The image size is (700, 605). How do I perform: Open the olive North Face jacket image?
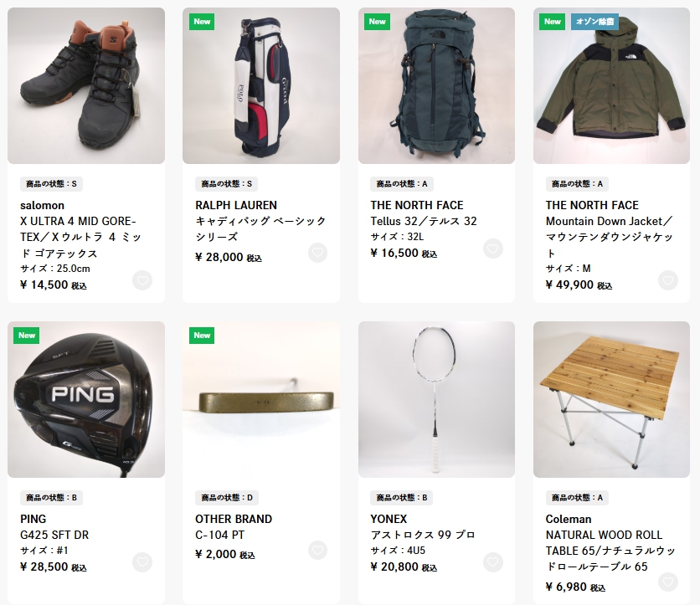pos(611,85)
